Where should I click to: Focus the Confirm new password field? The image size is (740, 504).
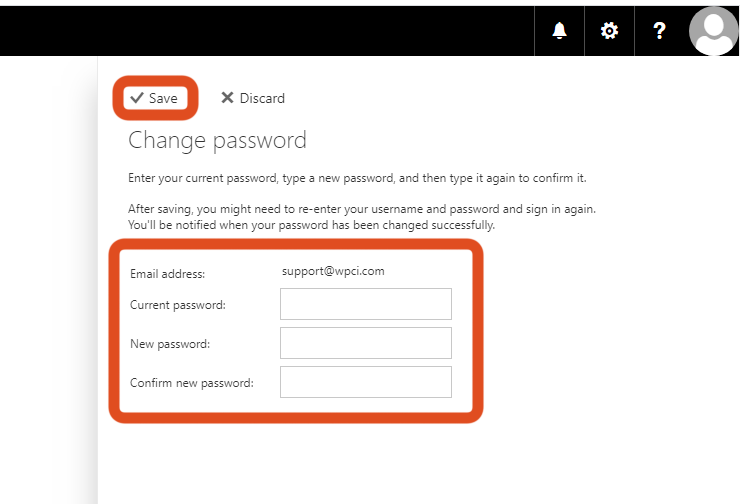tap(365, 382)
